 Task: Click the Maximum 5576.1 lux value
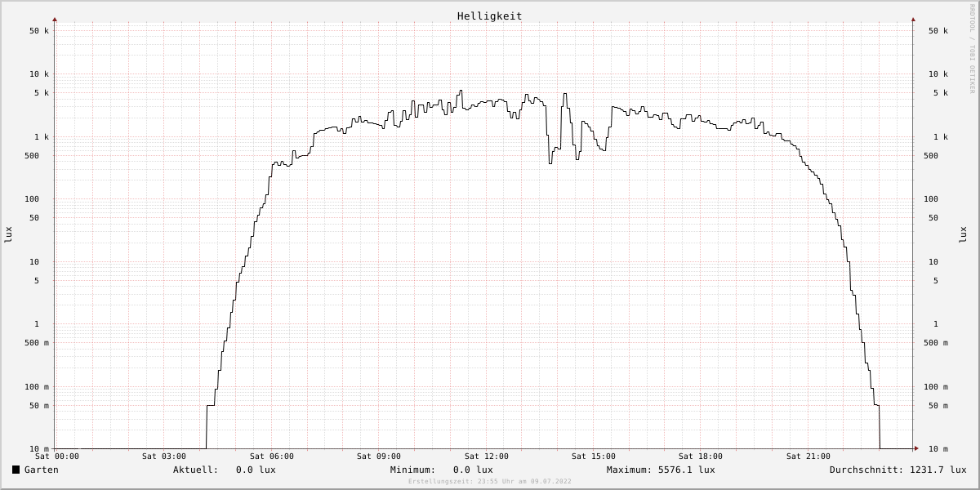tap(686, 470)
